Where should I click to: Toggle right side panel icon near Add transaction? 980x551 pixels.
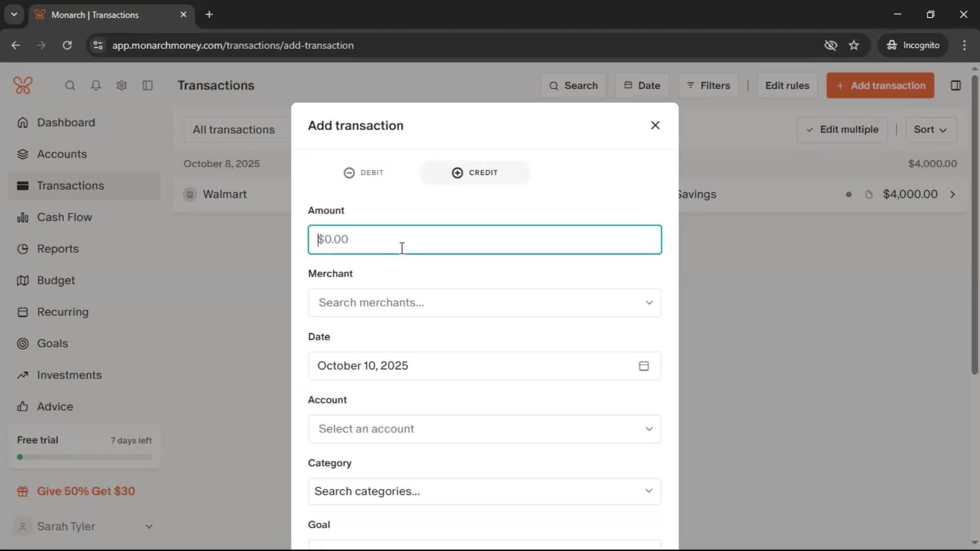(x=955, y=86)
